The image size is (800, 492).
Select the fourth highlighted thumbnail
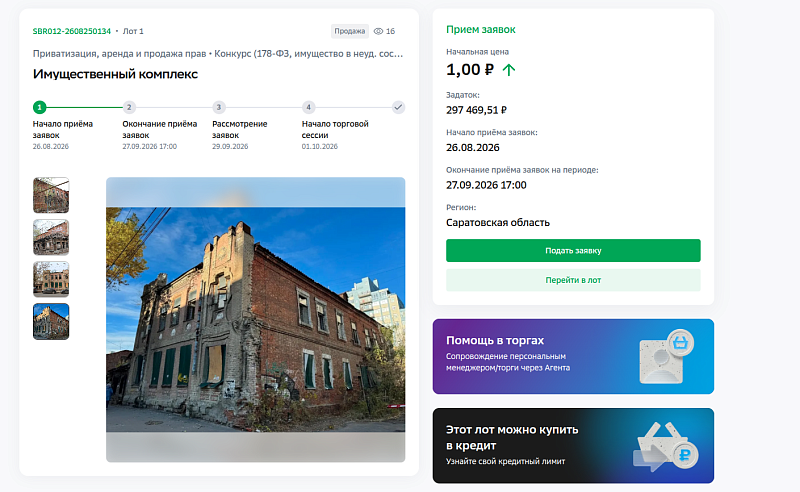pyautogui.click(x=51, y=322)
